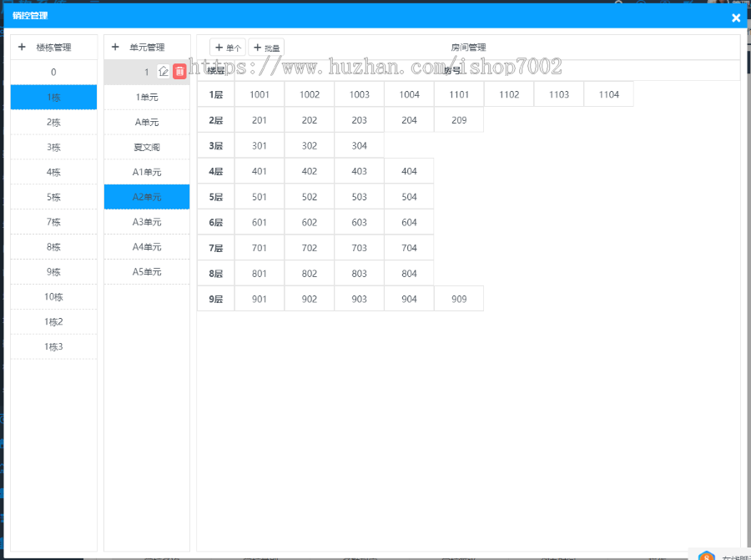Viewport: 751px width, 560px height.
Task: Open room 502
Action: 310,197
